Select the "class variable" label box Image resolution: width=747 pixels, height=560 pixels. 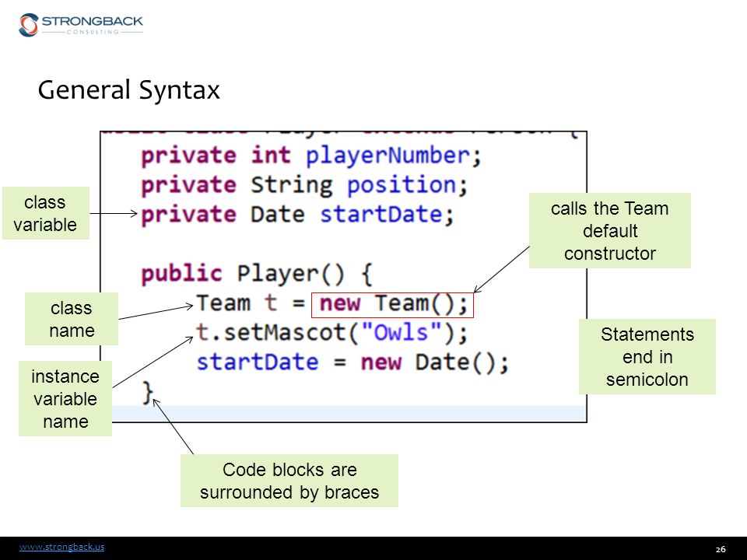pyautogui.click(x=46, y=213)
